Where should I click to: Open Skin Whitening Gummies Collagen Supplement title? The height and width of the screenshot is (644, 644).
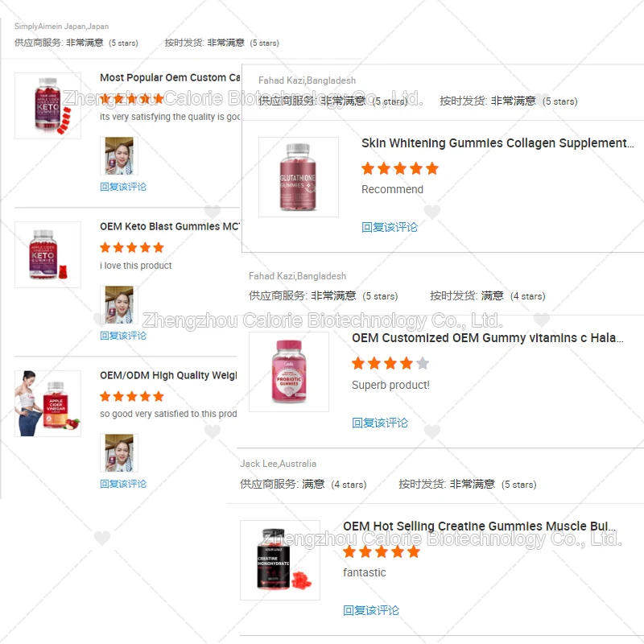click(x=497, y=143)
